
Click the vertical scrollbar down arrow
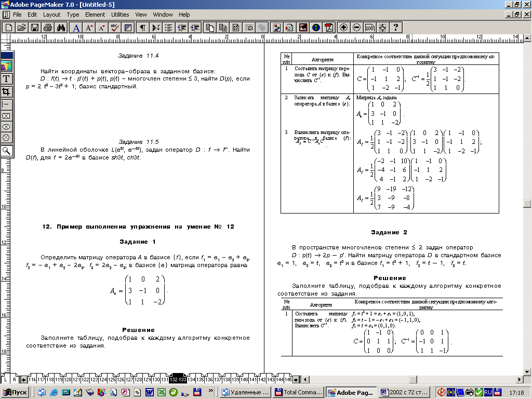527,372
